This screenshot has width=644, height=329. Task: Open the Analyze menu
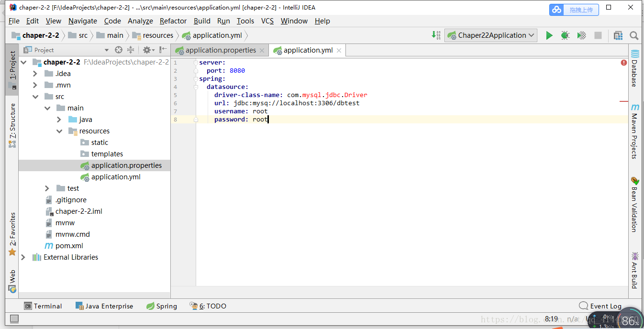click(140, 21)
